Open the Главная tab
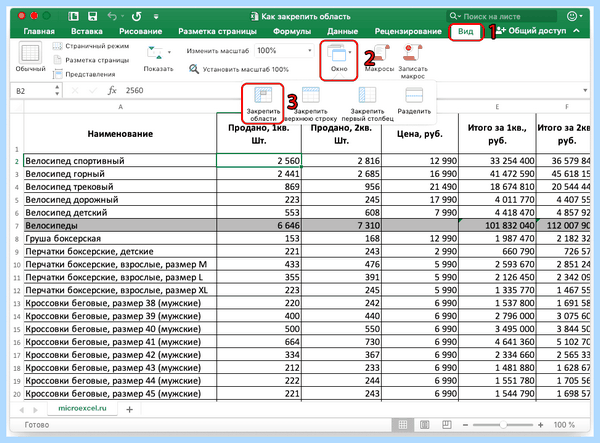Screen dimensions: 600x443 (39, 31)
